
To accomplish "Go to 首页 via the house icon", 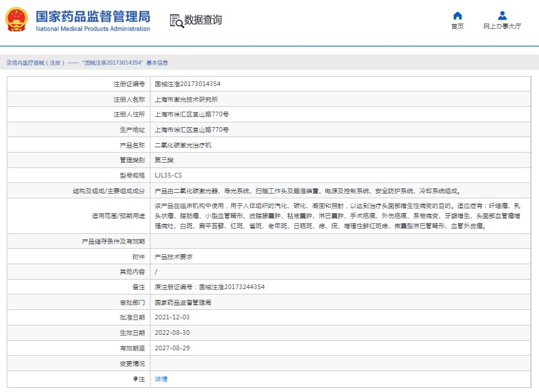I will (x=457, y=15).
